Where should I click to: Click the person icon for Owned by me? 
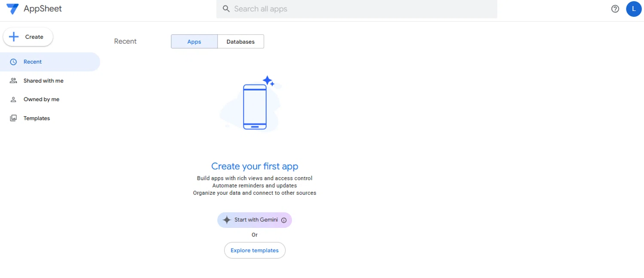pos(13,99)
